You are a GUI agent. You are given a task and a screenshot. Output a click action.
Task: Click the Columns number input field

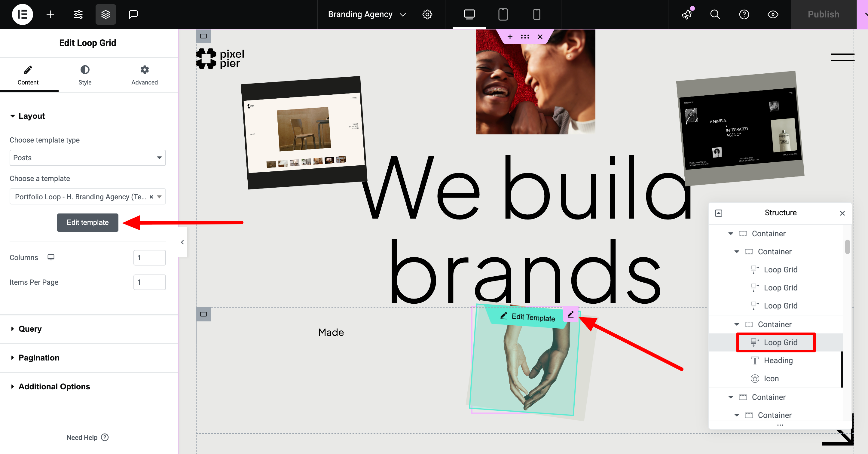click(149, 257)
